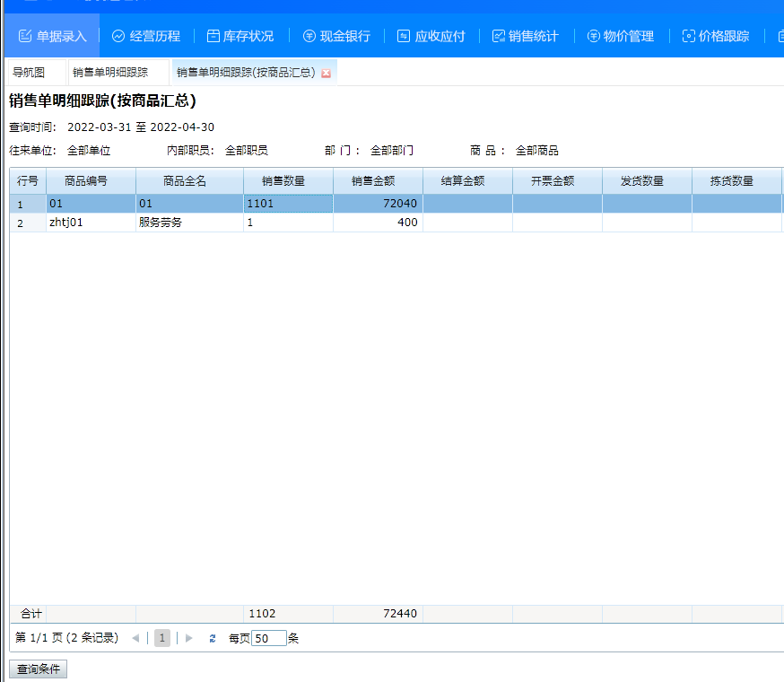Open the 物价管理 module icon
Screen dimensions: 784x682
(x=621, y=37)
